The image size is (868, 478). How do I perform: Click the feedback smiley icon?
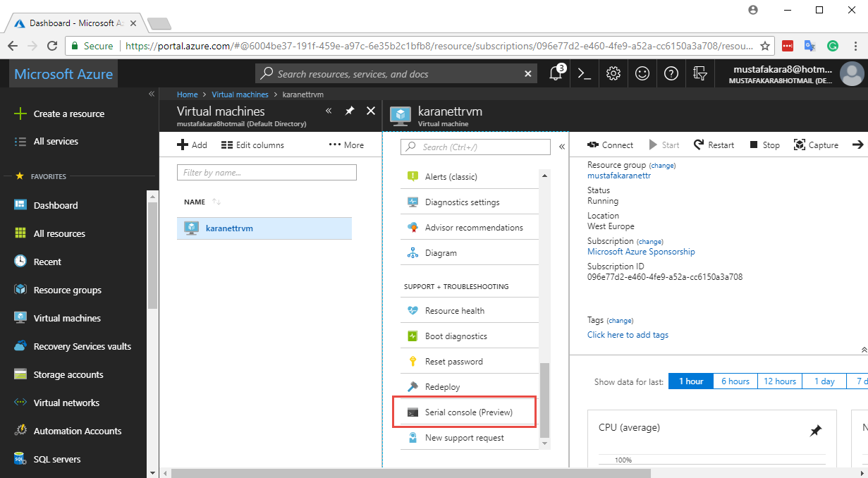click(x=642, y=73)
